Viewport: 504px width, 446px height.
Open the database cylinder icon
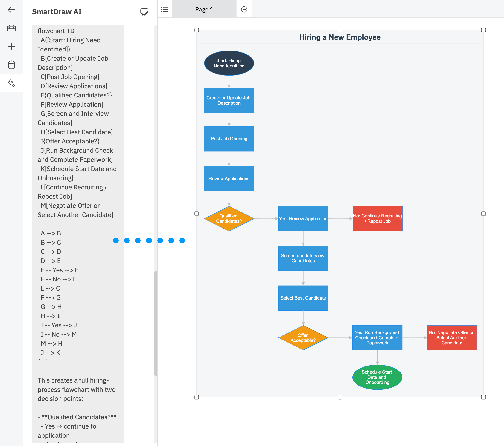coord(11,65)
